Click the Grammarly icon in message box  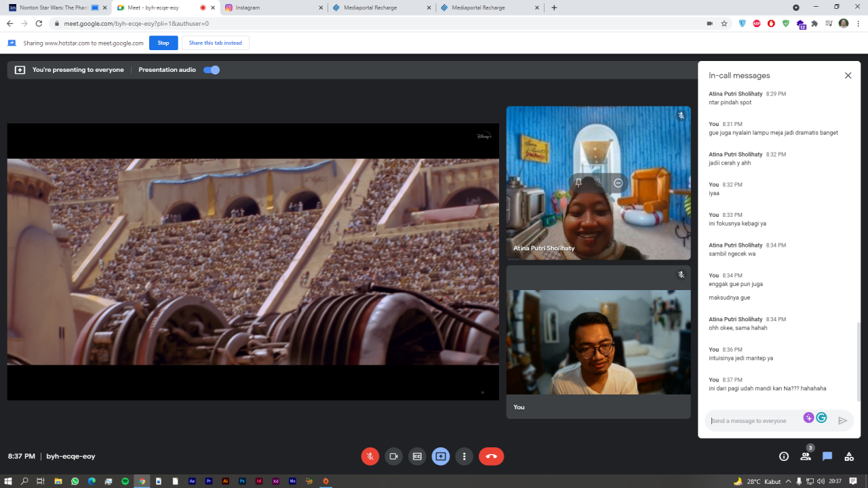(x=821, y=418)
